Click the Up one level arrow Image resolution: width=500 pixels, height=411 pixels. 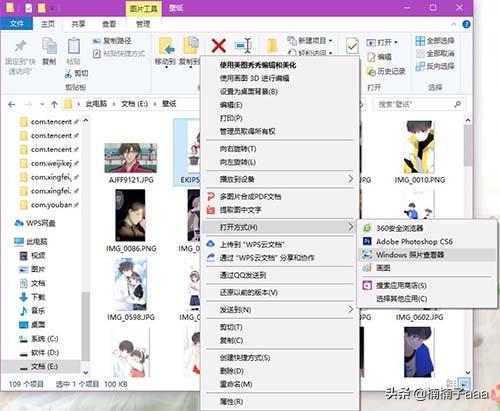[54, 105]
